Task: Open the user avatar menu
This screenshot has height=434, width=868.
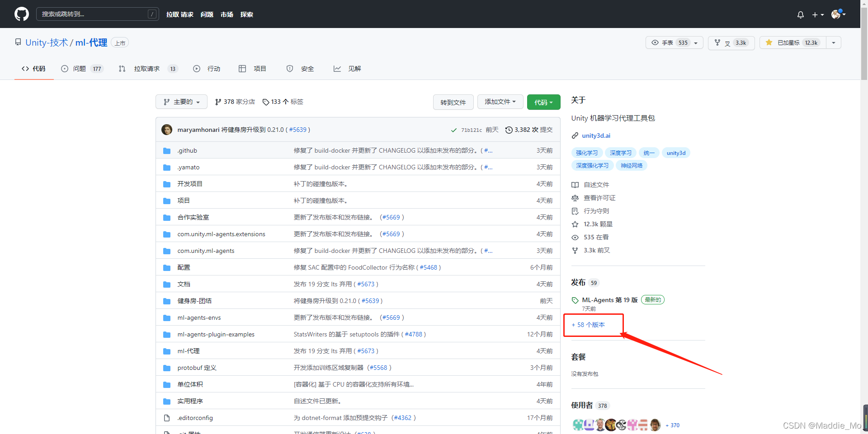Action: coord(838,14)
